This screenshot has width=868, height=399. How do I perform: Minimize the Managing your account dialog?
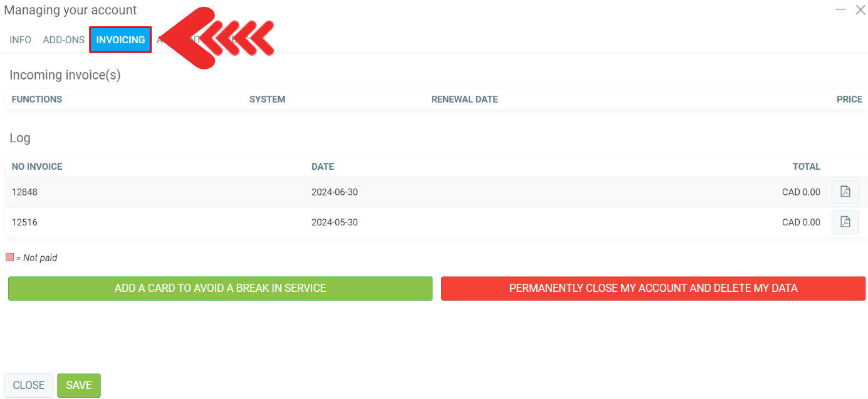pos(841,9)
